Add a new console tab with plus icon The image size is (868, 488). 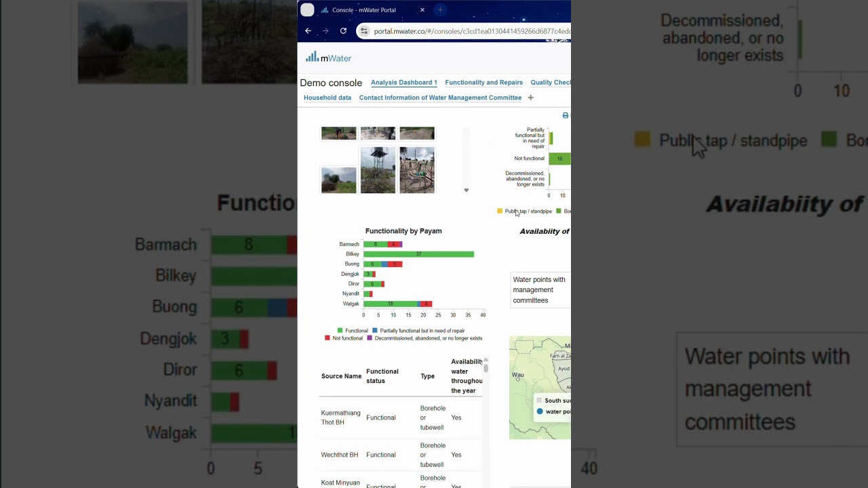pos(530,98)
